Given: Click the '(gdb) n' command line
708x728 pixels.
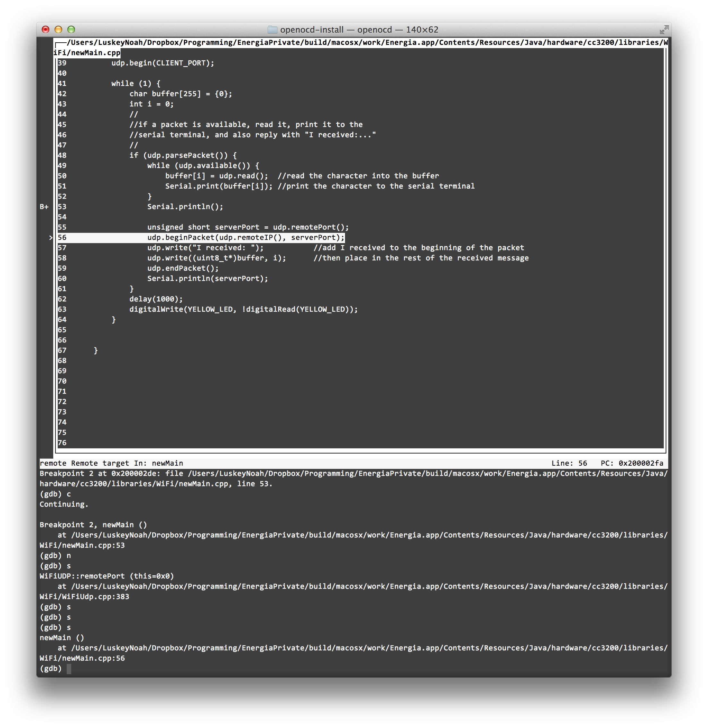Looking at the screenshot, I should pyautogui.click(x=55, y=555).
